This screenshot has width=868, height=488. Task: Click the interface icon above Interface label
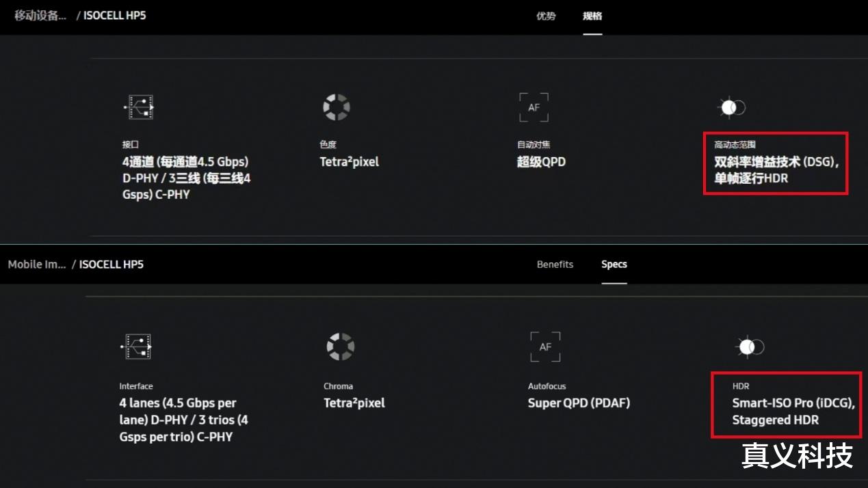(135, 347)
